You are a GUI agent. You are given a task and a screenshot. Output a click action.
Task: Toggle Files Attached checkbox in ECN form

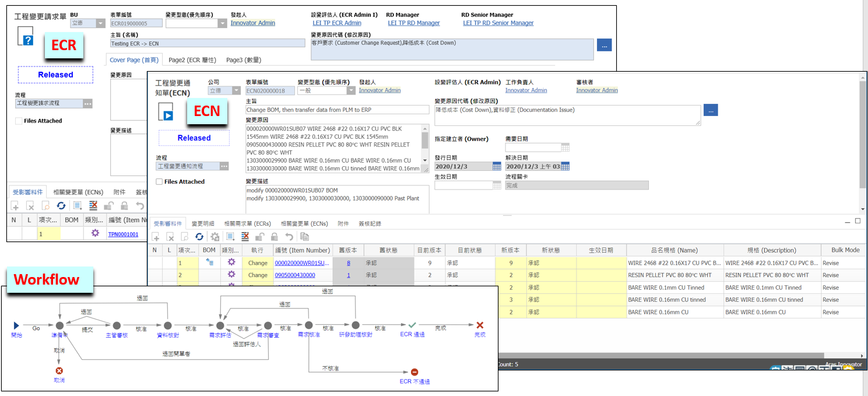(x=159, y=181)
